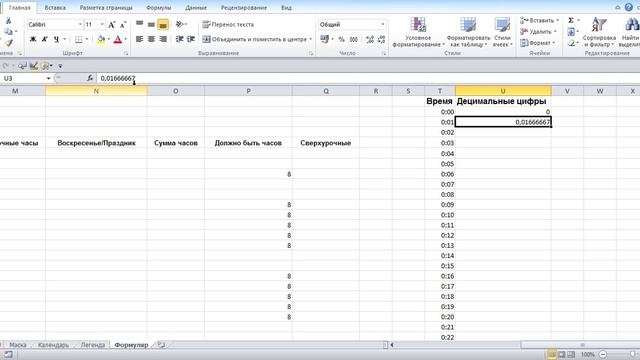Open the text orientation icon

click(180, 24)
